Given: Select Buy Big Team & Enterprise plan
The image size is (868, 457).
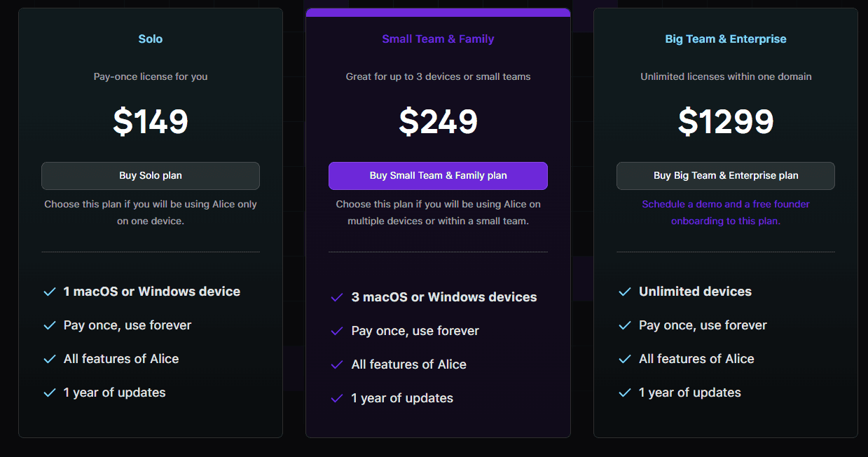Looking at the screenshot, I should [725, 175].
